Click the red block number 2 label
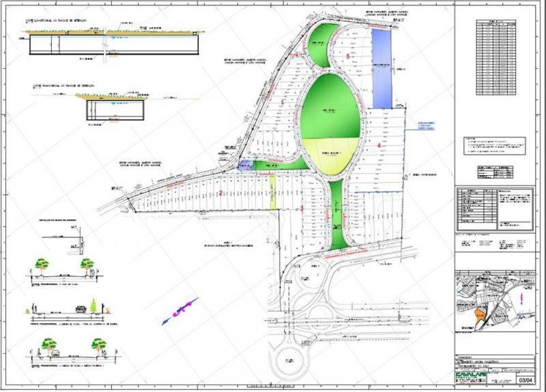 point(220,193)
